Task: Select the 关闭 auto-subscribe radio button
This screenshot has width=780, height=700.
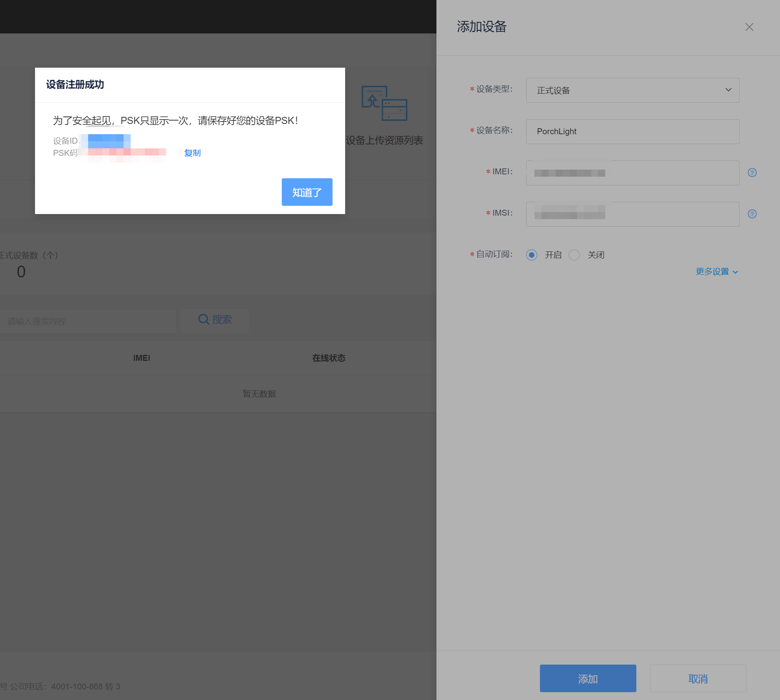Action: pos(574,255)
